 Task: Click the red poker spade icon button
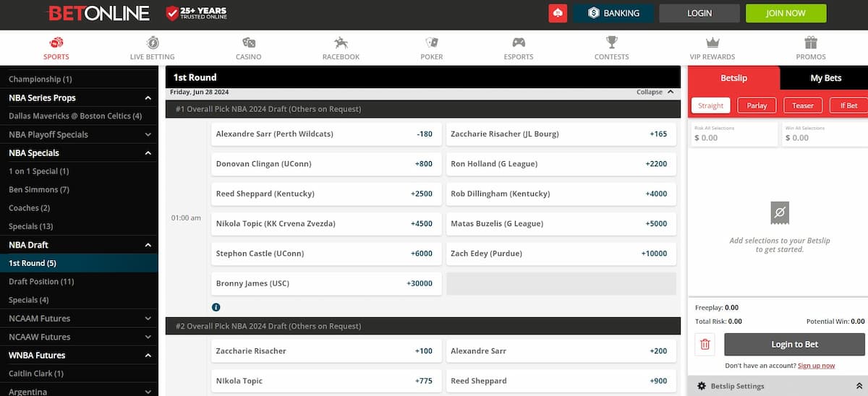pos(558,13)
